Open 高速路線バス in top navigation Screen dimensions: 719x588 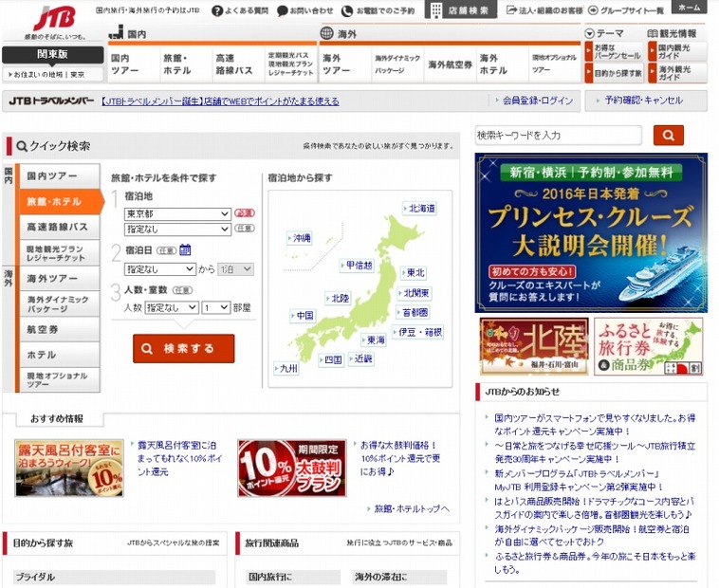(x=238, y=64)
